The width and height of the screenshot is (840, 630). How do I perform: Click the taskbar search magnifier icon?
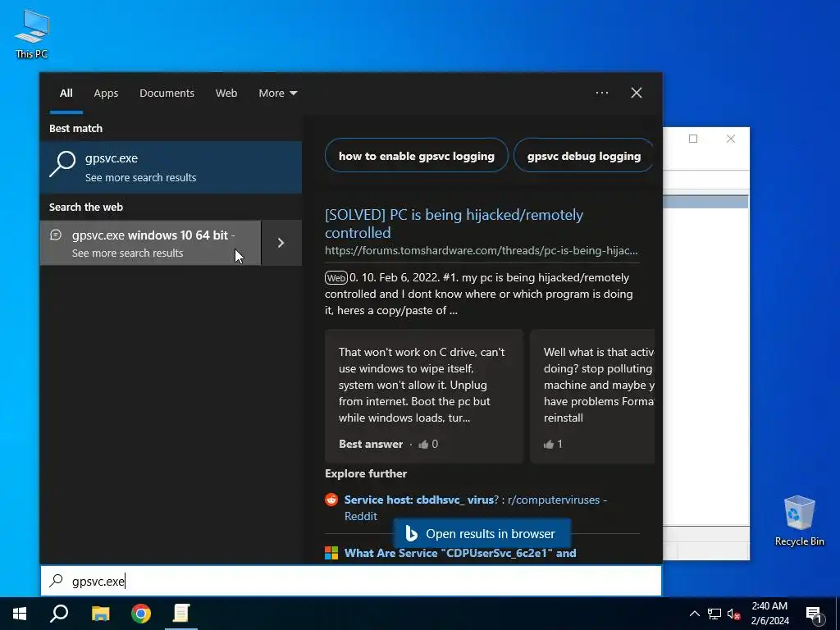59,614
